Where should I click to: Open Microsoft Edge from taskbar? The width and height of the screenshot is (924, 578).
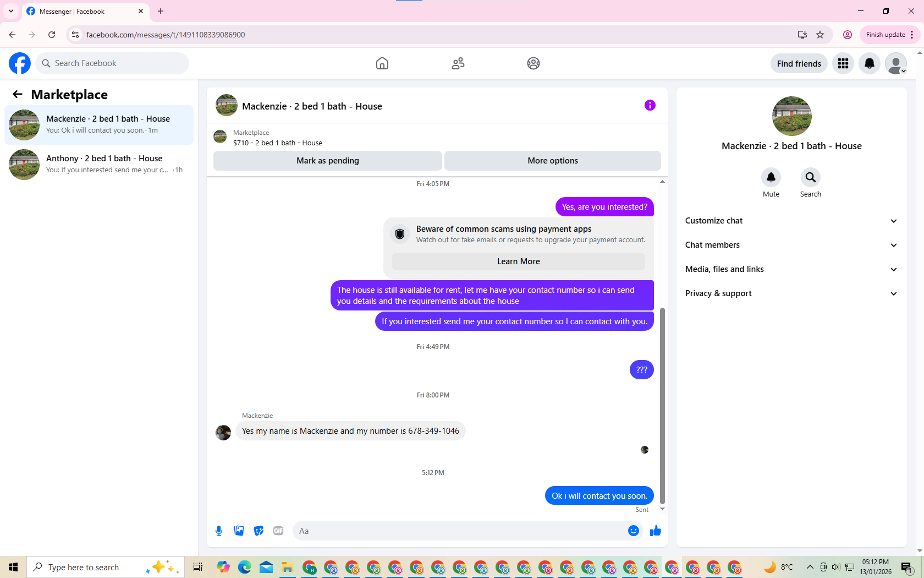tap(245, 567)
